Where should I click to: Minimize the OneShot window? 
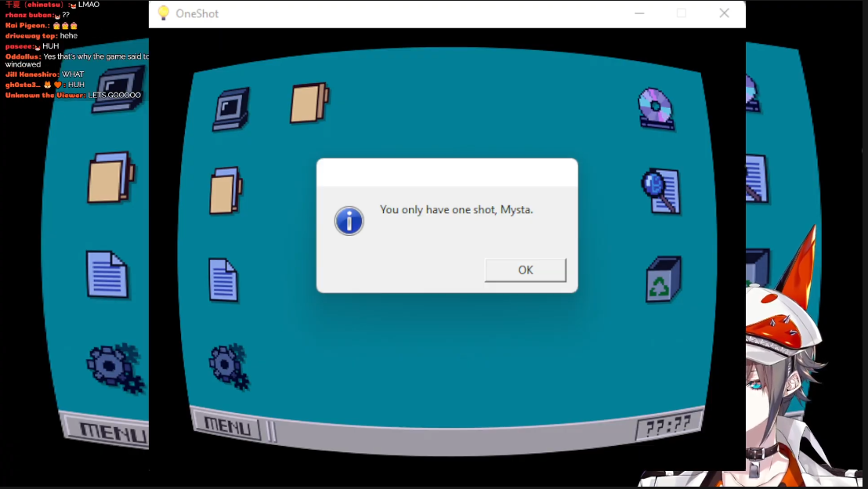[639, 13]
